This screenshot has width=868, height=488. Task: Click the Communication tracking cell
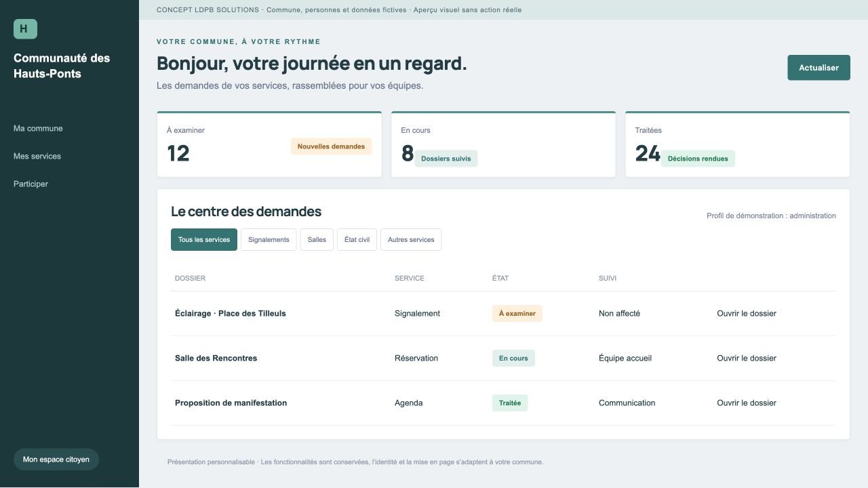(x=627, y=403)
